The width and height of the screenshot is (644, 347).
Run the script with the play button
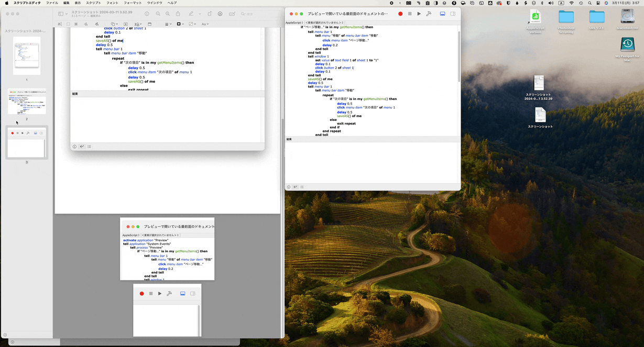click(x=419, y=14)
